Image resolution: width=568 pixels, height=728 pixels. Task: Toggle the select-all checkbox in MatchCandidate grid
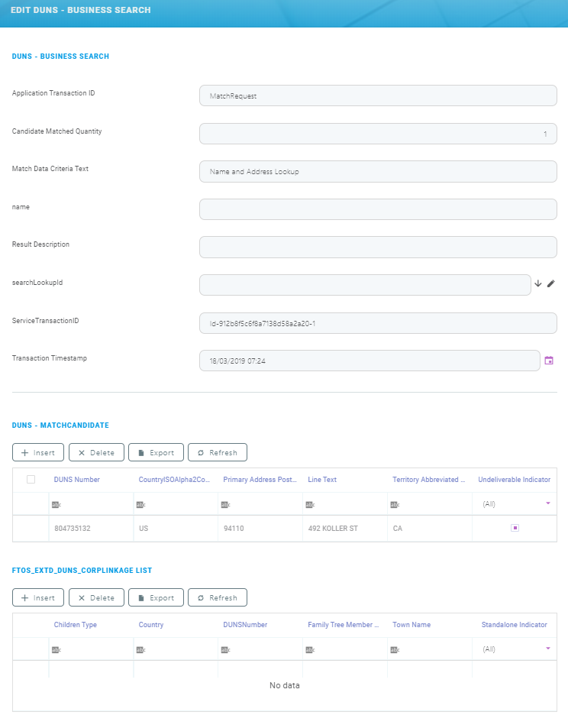click(x=31, y=480)
